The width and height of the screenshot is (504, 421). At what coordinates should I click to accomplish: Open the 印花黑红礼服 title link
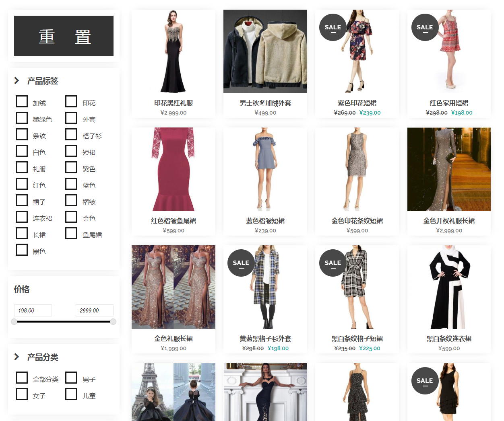(x=174, y=103)
